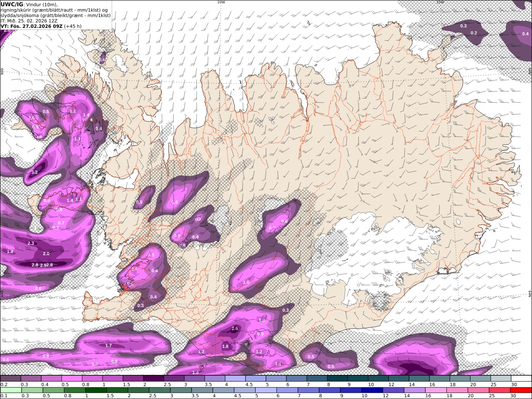Image resolution: width=532 pixels, height=399 pixels.
Task: Pick the light pink 16–18 rain legend swatch
Action: 436,390
